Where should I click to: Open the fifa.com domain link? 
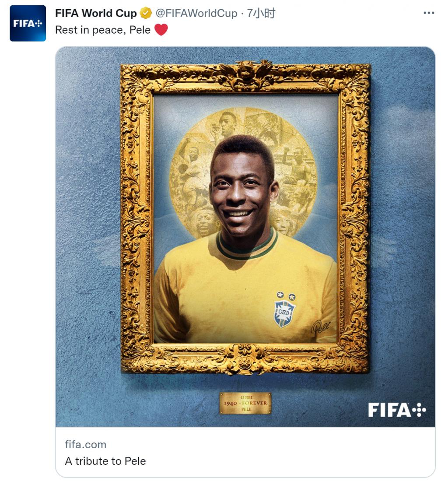click(x=86, y=445)
